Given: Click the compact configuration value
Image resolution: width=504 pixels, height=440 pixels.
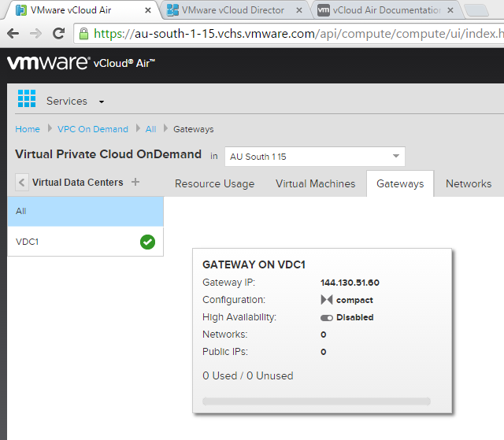Looking at the screenshot, I should coord(354,300).
